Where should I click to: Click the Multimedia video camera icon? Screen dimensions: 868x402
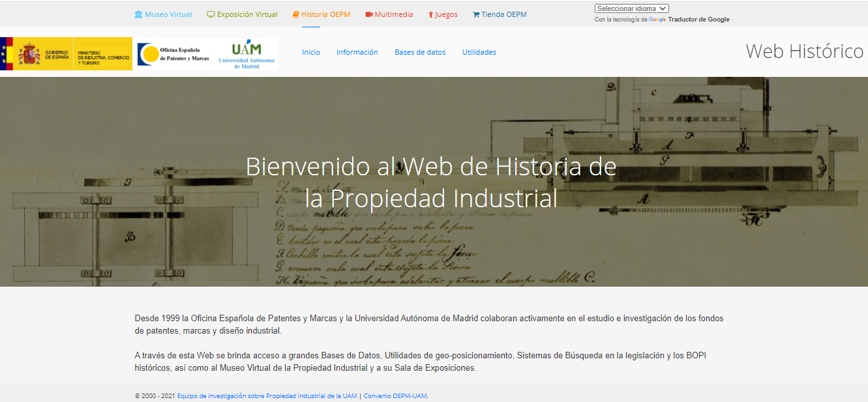369,14
